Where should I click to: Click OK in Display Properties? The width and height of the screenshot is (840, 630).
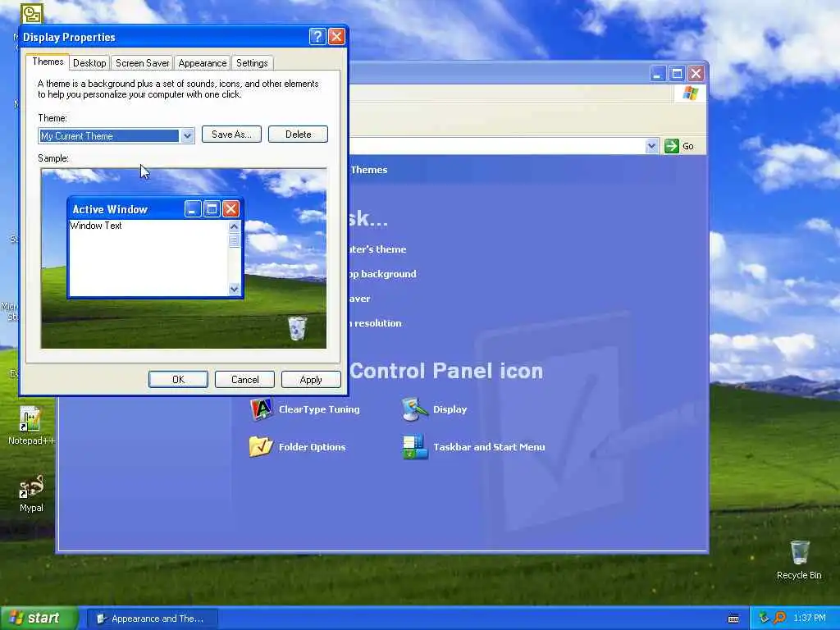coord(178,379)
